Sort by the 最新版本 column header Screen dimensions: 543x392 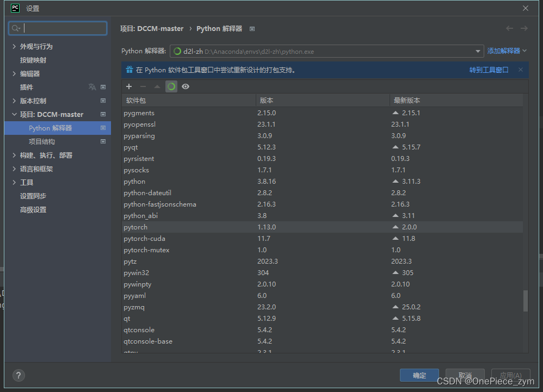pos(456,101)
